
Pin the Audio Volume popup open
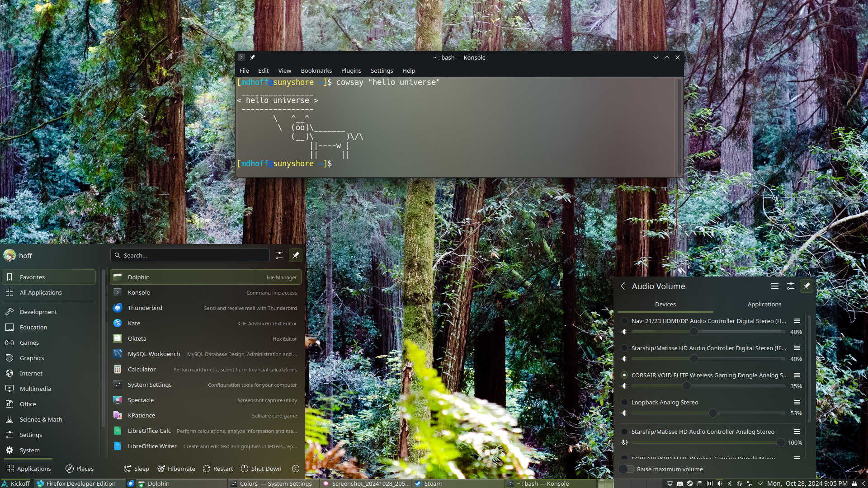[x=807, y=286]
